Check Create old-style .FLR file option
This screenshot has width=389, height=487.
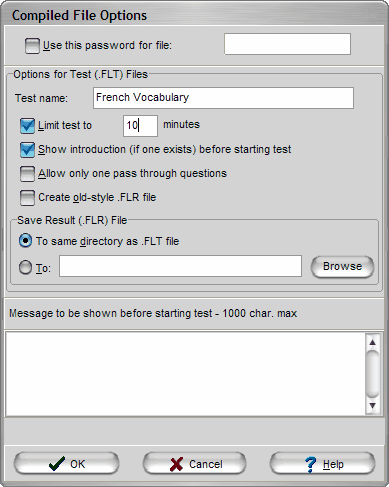coord(27,198)
